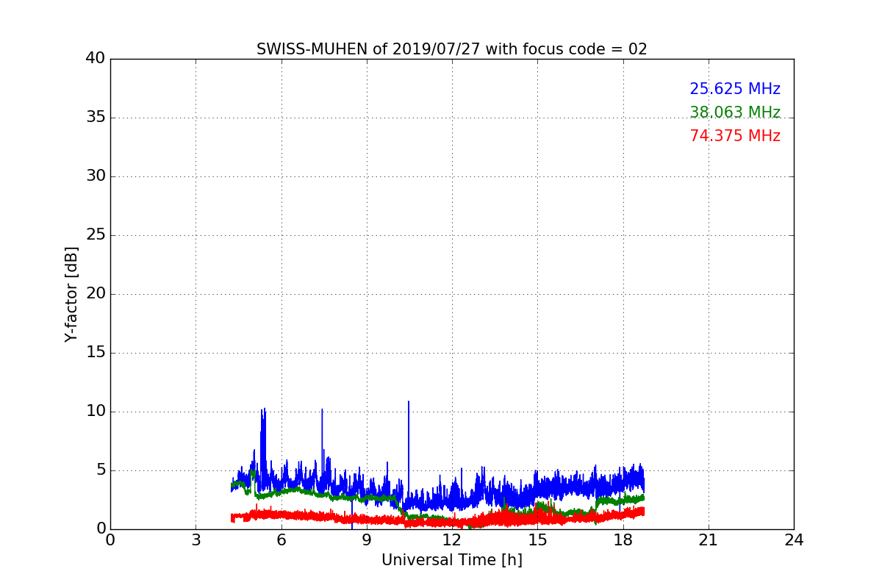The width and height of the screenshot is (882, 588).
Task: Click the Universal Time [h] axis label
Action: (451, 560)
